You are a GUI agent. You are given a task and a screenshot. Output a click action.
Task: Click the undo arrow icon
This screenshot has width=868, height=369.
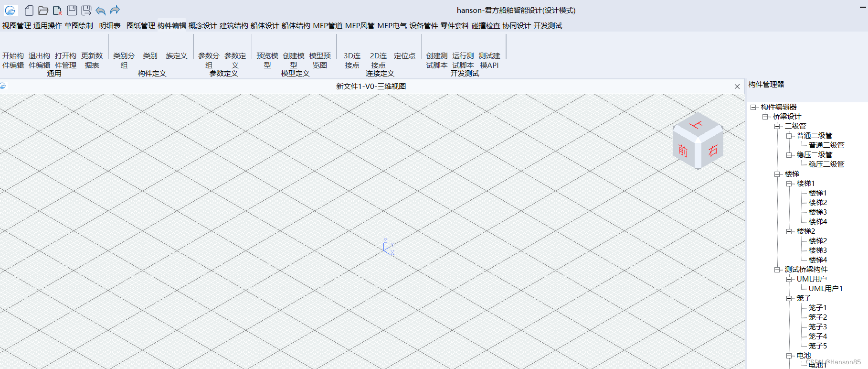[x=100, y=11]
